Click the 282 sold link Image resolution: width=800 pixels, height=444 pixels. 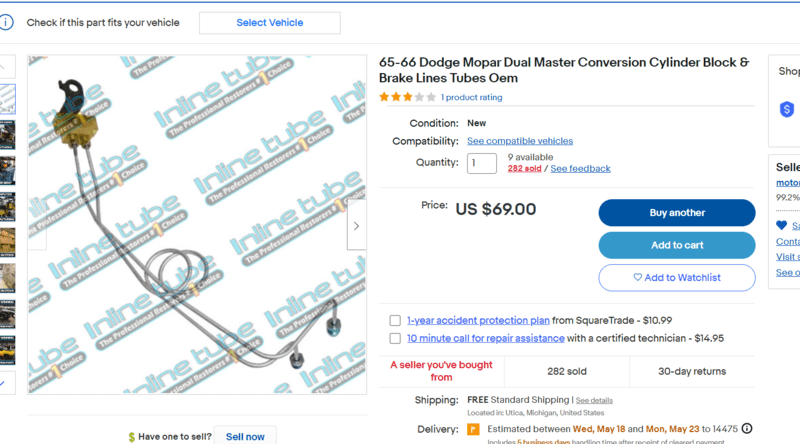[524, 168]
